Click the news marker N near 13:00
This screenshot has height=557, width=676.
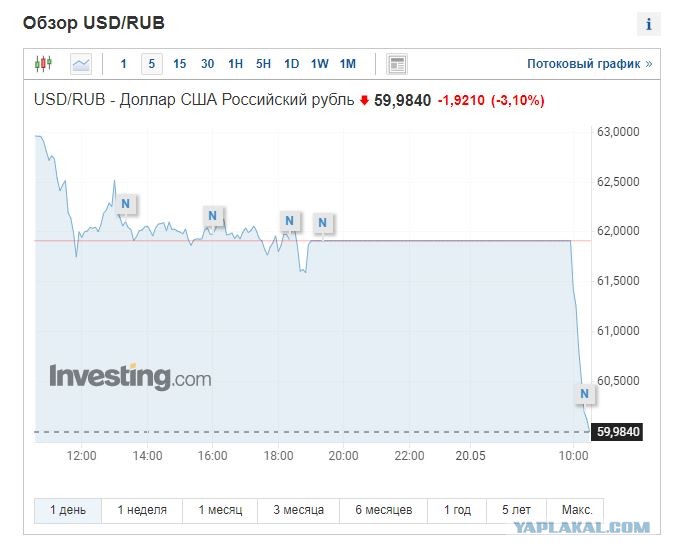pyautogui.click(x=125, y=203)
